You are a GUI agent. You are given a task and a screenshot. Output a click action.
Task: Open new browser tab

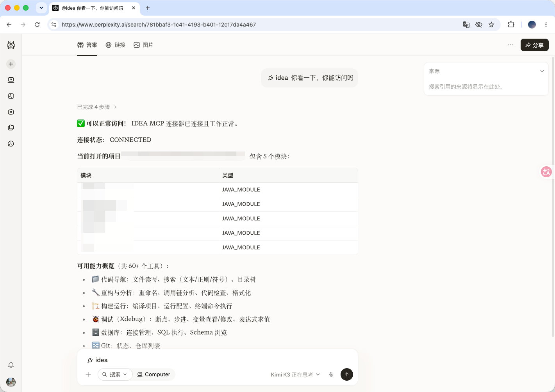pos(148,8)
